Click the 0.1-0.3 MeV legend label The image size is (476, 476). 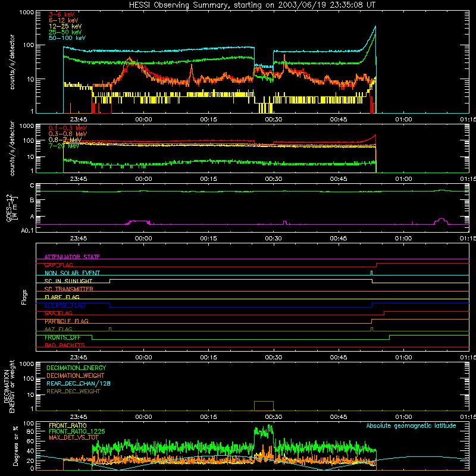68,128
